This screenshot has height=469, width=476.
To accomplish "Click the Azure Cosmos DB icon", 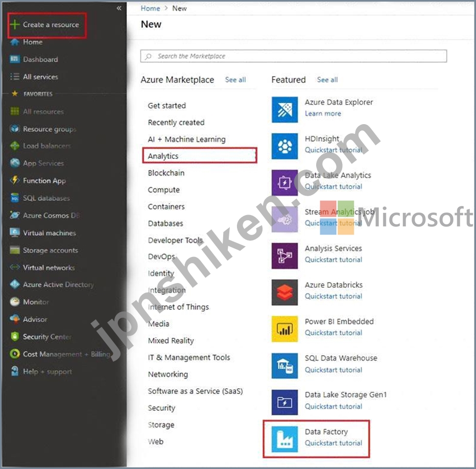I will [15, 216].
